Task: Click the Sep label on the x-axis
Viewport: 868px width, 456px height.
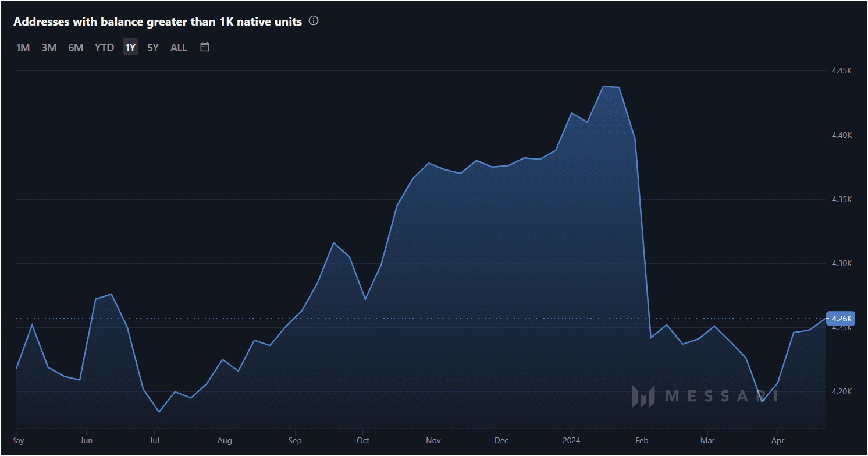Action: point(294,440)
